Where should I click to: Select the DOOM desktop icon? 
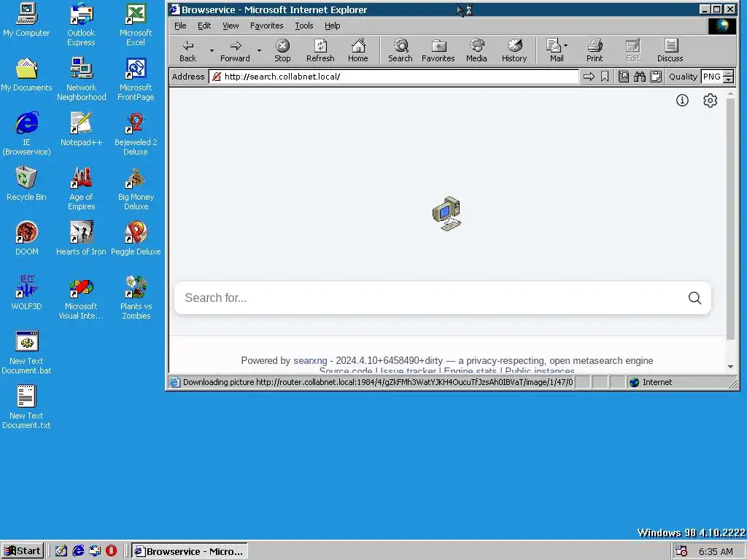[27, 239]
